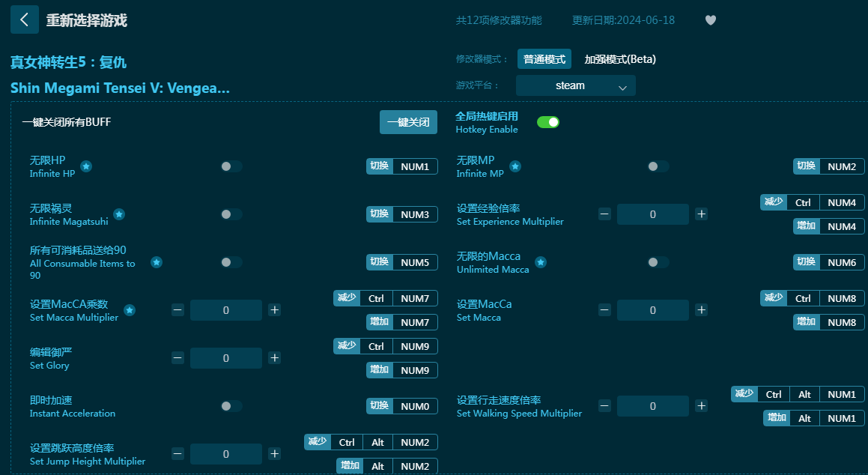The image size is (868, 475).
Task: Click the Set Experience Multiplier value field
Action: (653, 214)
